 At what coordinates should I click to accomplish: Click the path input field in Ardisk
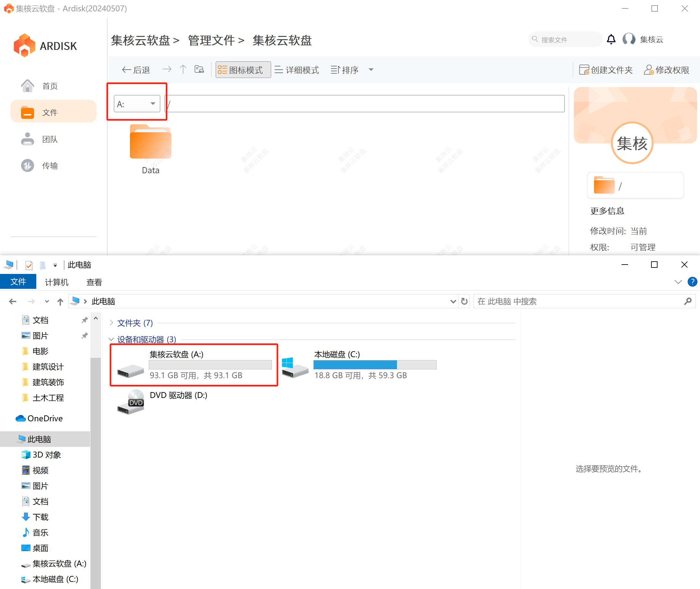[365, 104]
